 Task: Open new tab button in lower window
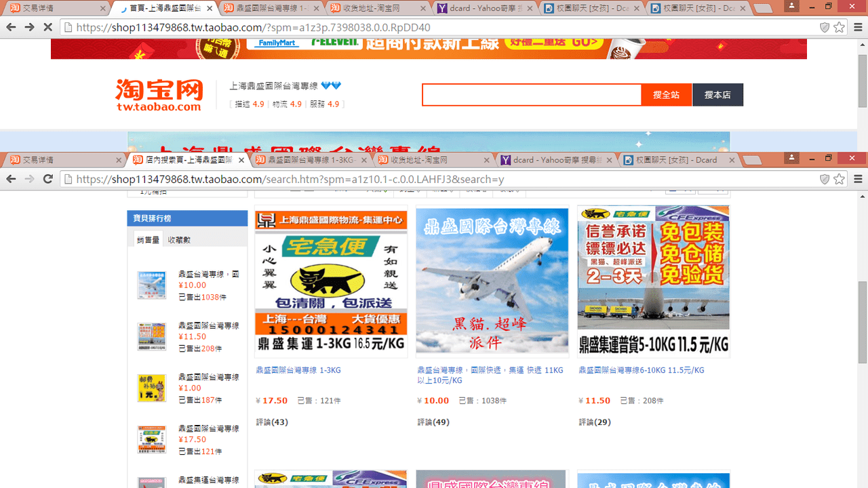click(751, 161)
